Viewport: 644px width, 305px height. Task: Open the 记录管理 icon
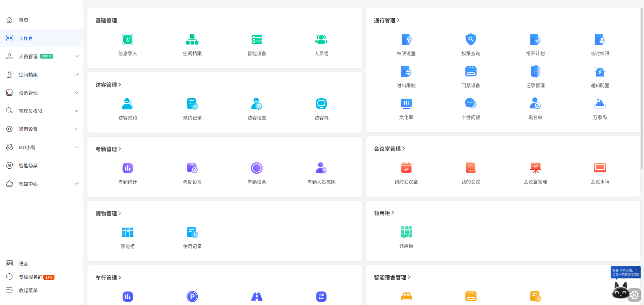pyautogui.click(x=535, y=71)
